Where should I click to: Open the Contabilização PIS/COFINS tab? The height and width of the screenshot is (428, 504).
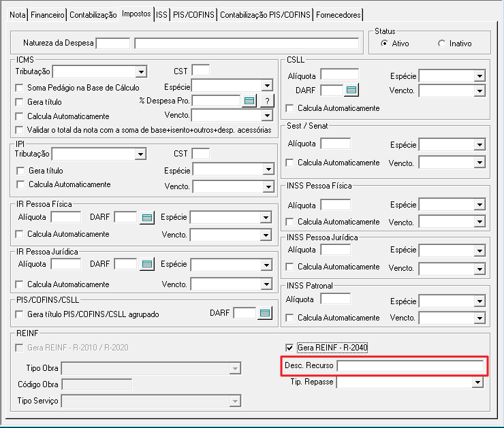[265, 15]
